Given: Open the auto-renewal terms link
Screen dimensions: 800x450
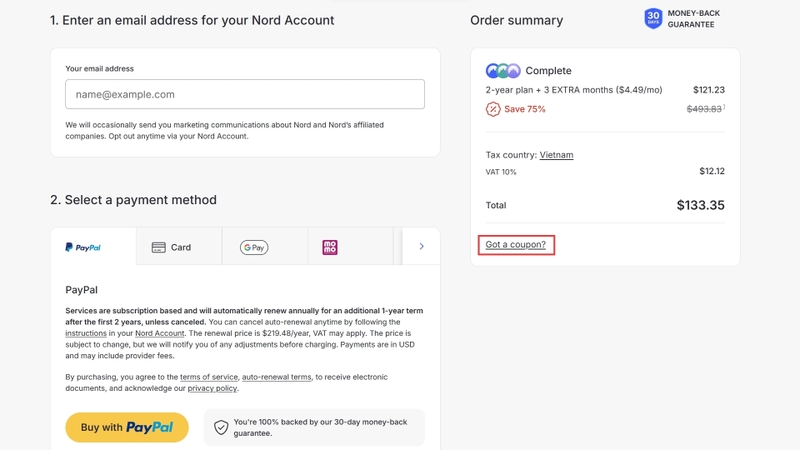Looking at the screenshot, I should (x=277, y=377).
